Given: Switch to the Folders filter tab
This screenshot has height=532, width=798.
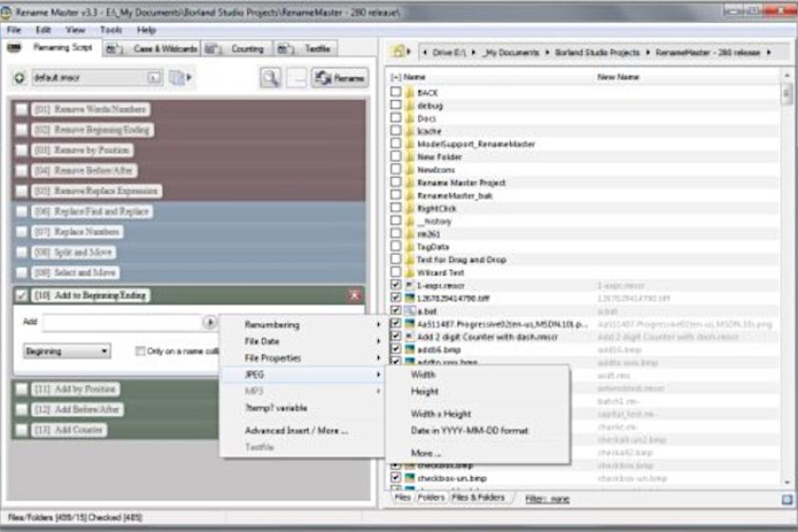Looking at the screenshot, I should [x=431, y=498].
